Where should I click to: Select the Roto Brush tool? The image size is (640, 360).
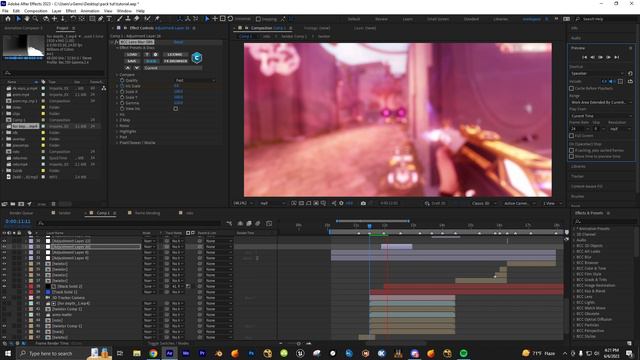(147, 19)
